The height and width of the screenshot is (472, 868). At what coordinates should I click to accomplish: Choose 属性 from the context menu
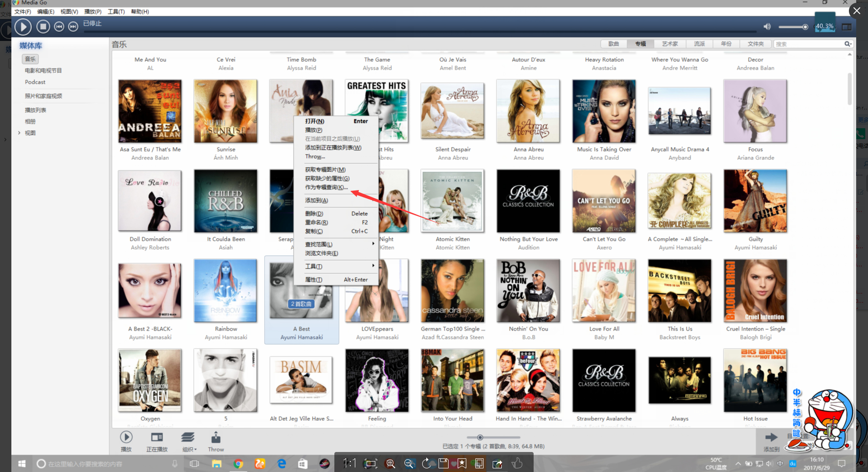pyautogui.click(x=336, y=280)
